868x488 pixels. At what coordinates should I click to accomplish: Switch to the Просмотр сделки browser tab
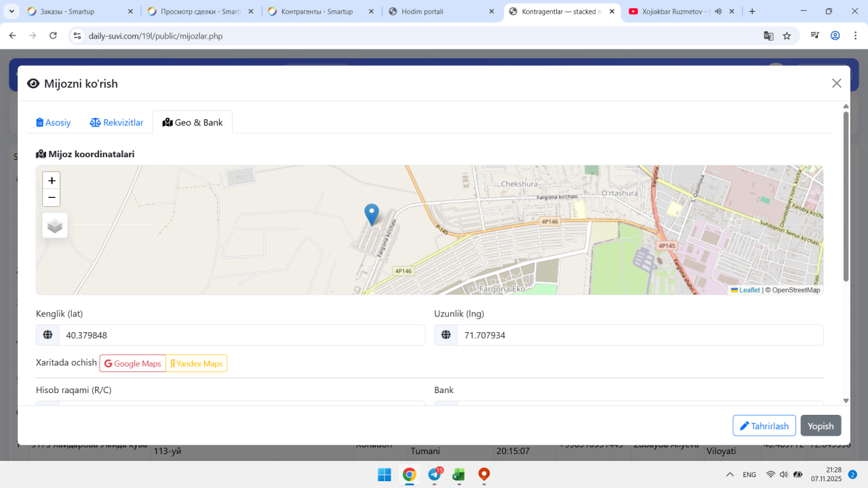tap(199, 12)
